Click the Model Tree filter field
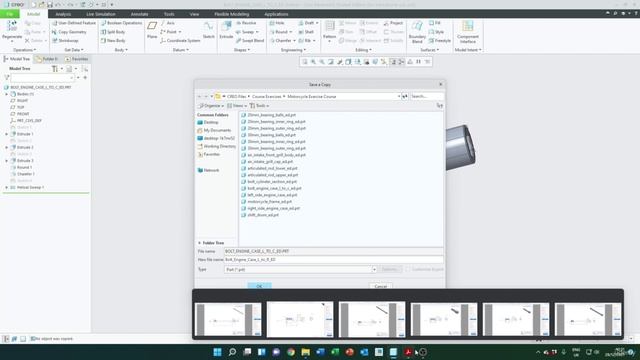 pos(42,78)
